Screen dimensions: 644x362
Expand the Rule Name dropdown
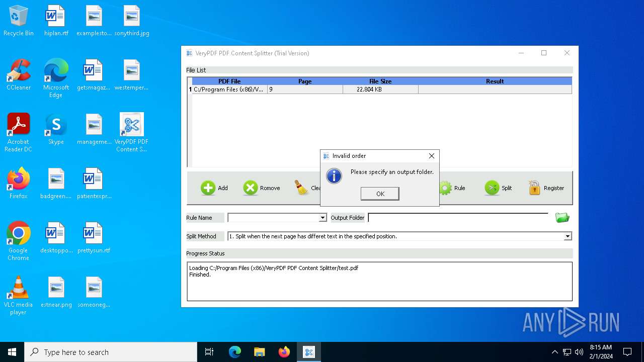(323, 218)
